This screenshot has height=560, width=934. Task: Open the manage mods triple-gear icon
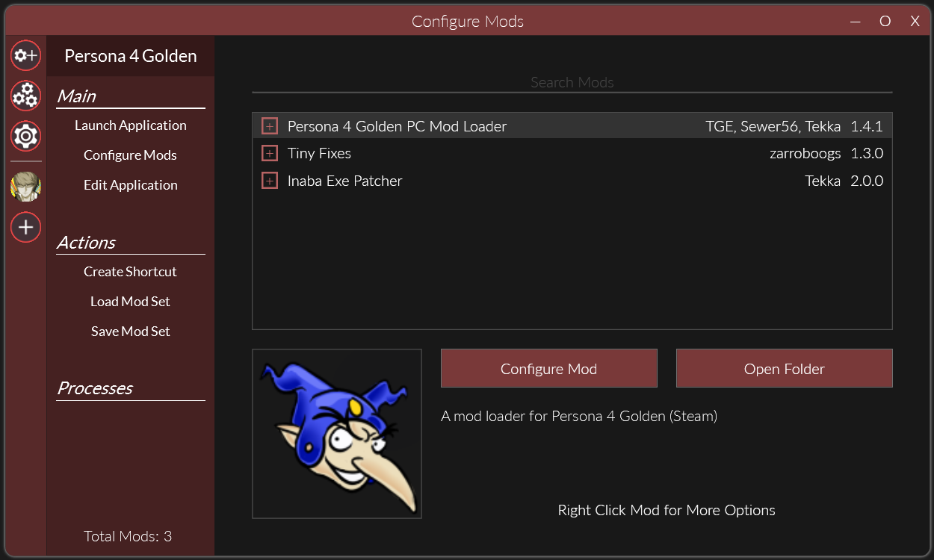25,96
